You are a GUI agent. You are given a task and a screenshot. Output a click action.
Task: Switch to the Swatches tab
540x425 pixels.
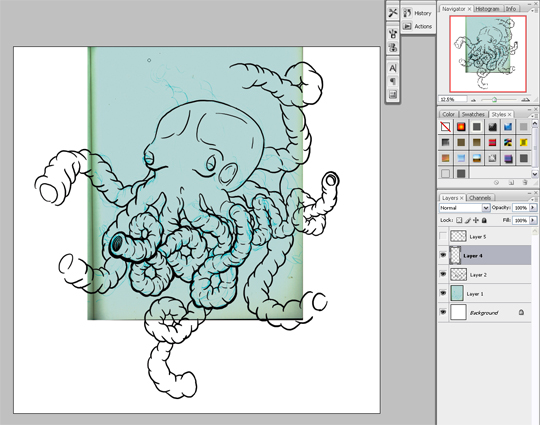(473, 114)
